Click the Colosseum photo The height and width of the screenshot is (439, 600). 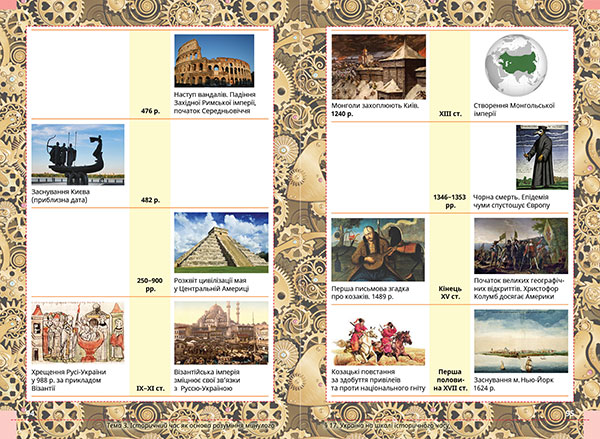[214, 61]
